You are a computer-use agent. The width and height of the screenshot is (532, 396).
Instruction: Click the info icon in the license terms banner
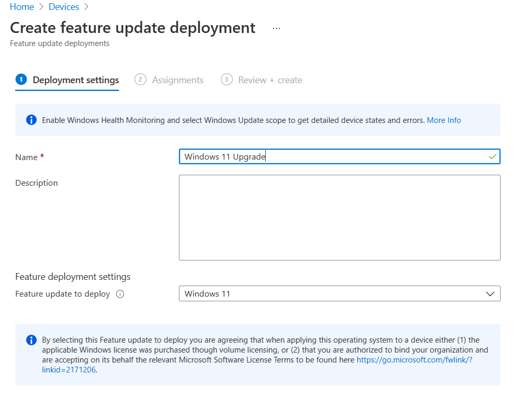click(31, 340)
